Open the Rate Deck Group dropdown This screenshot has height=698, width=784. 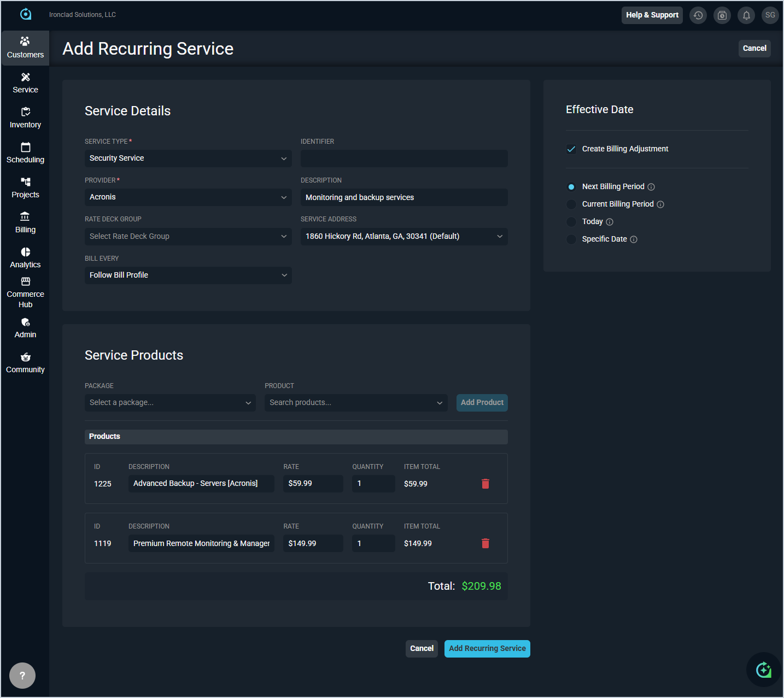pos(188,236)
